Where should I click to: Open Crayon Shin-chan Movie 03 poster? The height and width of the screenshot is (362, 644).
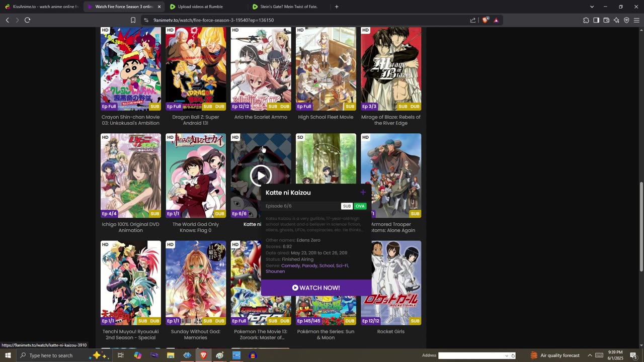pyautogui.click(x=131, y=69)
